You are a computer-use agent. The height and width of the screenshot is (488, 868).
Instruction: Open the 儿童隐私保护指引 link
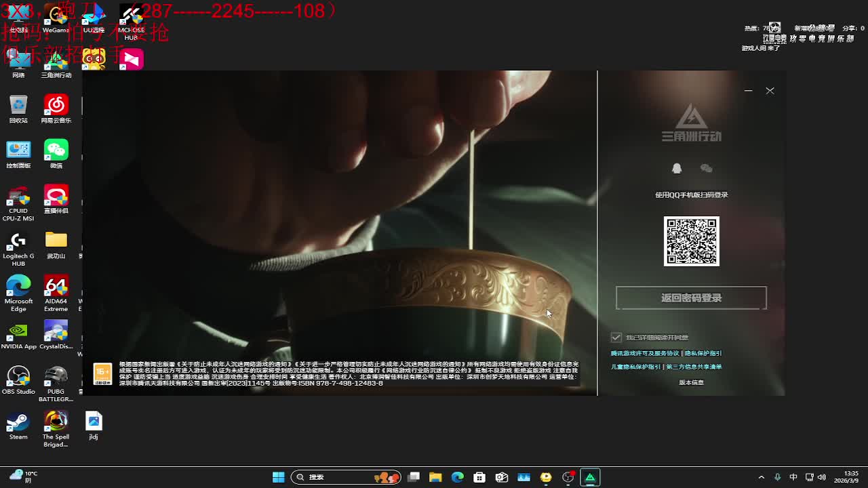coord(635,367)
